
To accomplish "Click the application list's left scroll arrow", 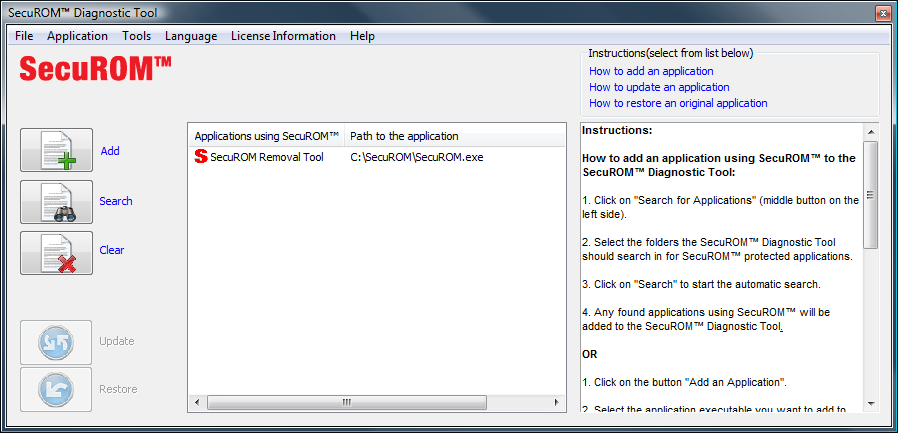I will click(197, 402).
